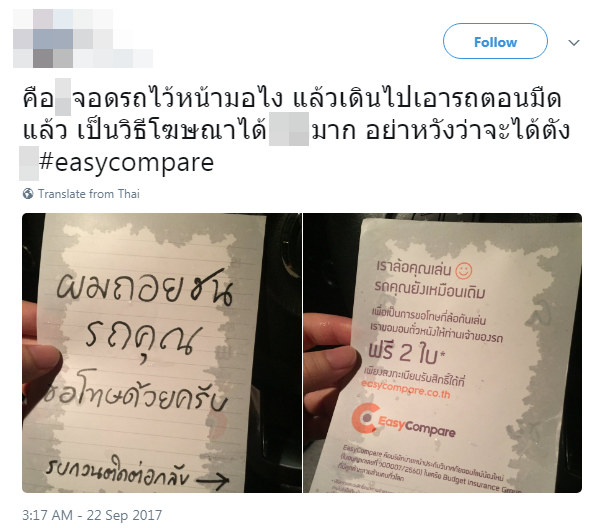The height and width of the screenshot is (528, 589).
Task: Click the Follow button
Action: [x=495, y=41]
